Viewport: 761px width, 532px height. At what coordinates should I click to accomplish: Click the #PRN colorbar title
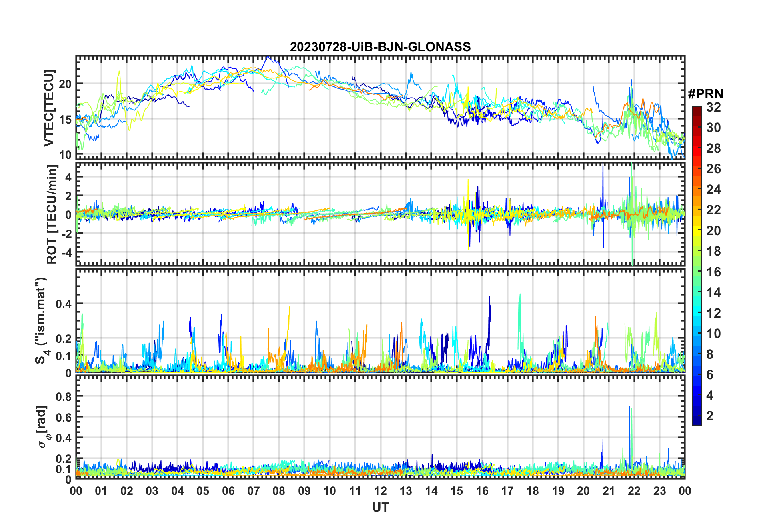[x=705, y=94]
